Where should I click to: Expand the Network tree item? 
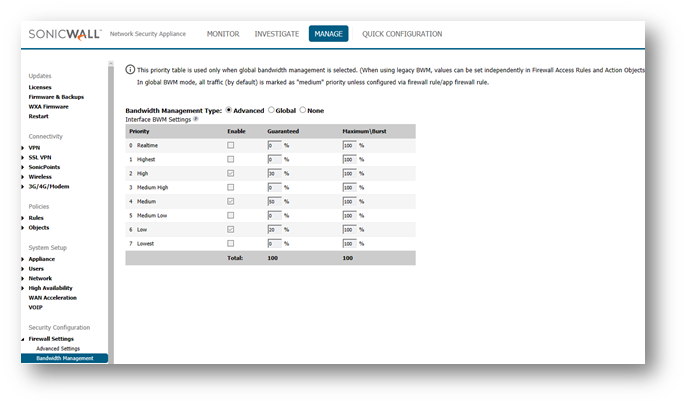(23, 278)
